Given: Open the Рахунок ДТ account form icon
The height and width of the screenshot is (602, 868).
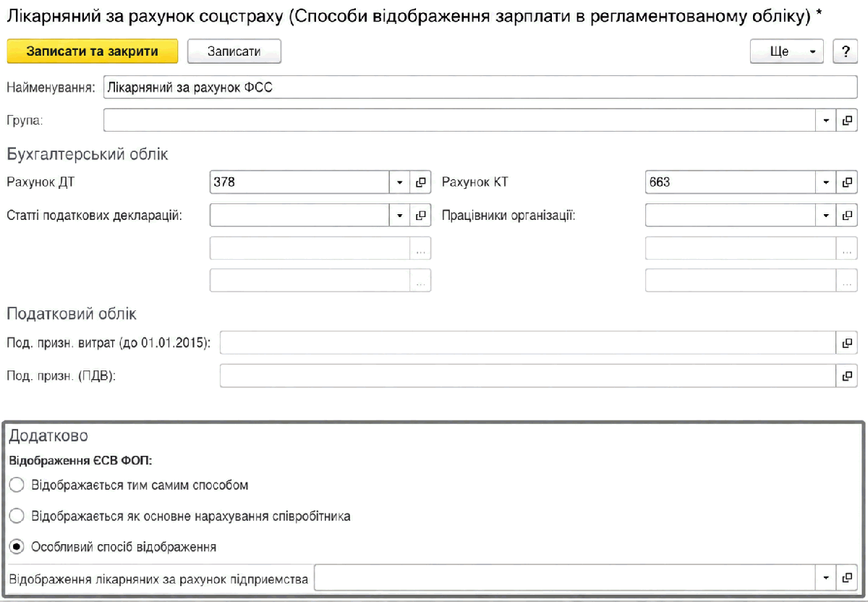Looking at the screenshot, I should (420, 182).
